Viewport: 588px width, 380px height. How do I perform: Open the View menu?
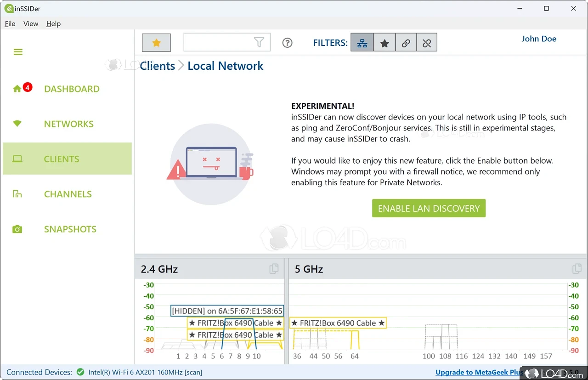click(x=31, y=23)
